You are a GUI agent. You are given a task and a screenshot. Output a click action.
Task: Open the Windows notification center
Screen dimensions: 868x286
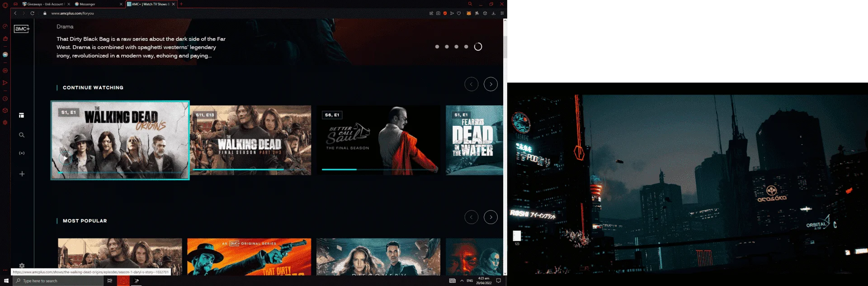pos(499,281)
